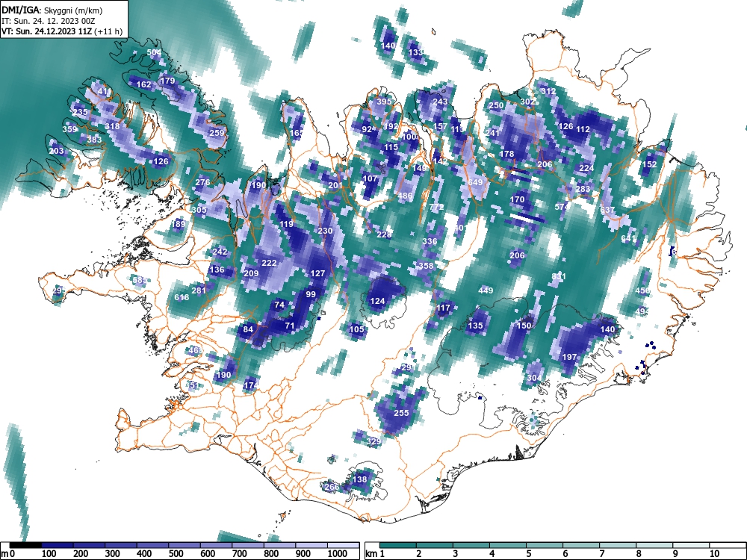
Task: Click the visibility value 281
Action: pyautogui.click(x=199, y=290)
